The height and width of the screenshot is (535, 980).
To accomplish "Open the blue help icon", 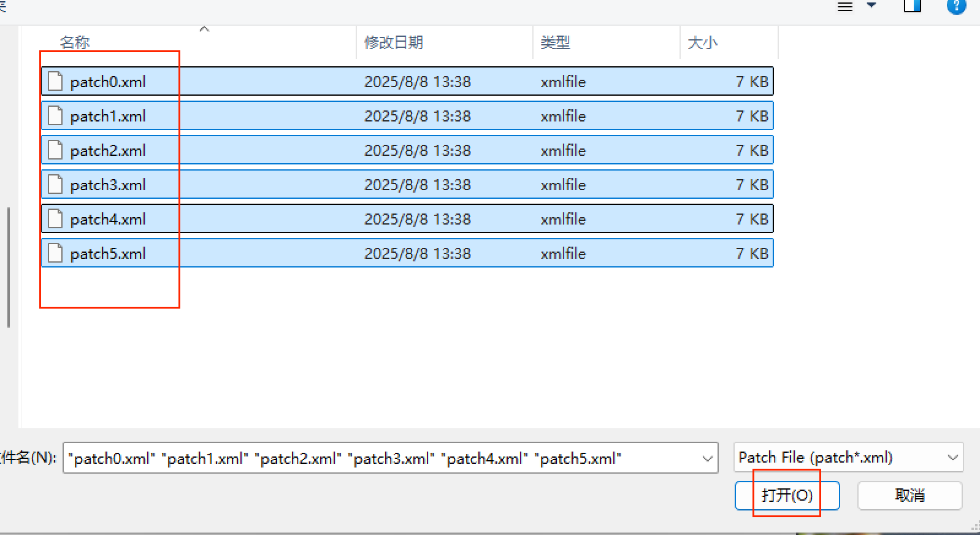I will point(956,6).
